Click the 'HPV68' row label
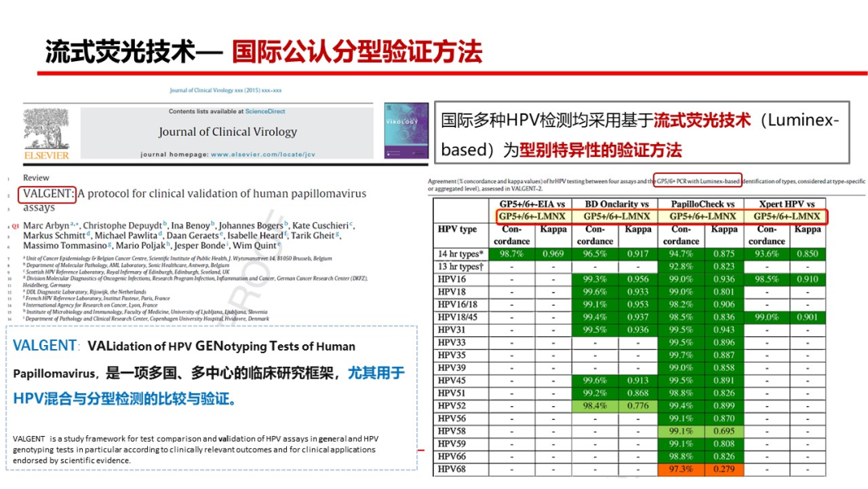Screen dimensions: 868x489 [x=452, y=469]
